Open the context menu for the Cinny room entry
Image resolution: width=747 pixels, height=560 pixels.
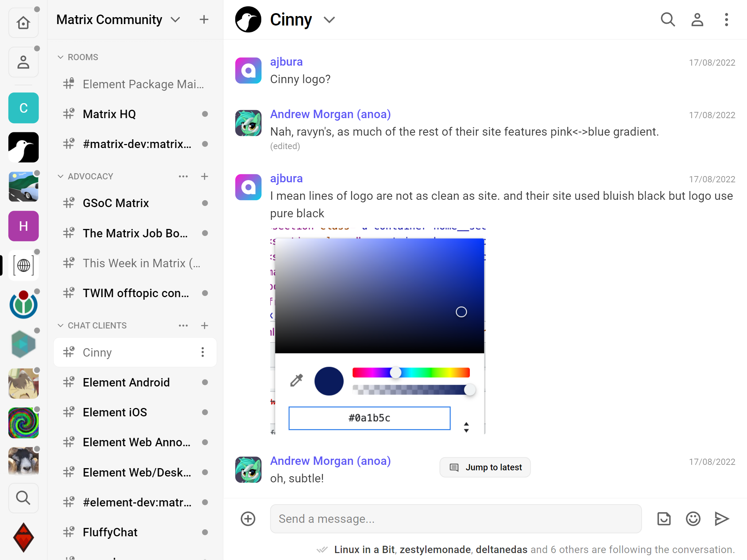pyautogui.click(x=202, y=352)
